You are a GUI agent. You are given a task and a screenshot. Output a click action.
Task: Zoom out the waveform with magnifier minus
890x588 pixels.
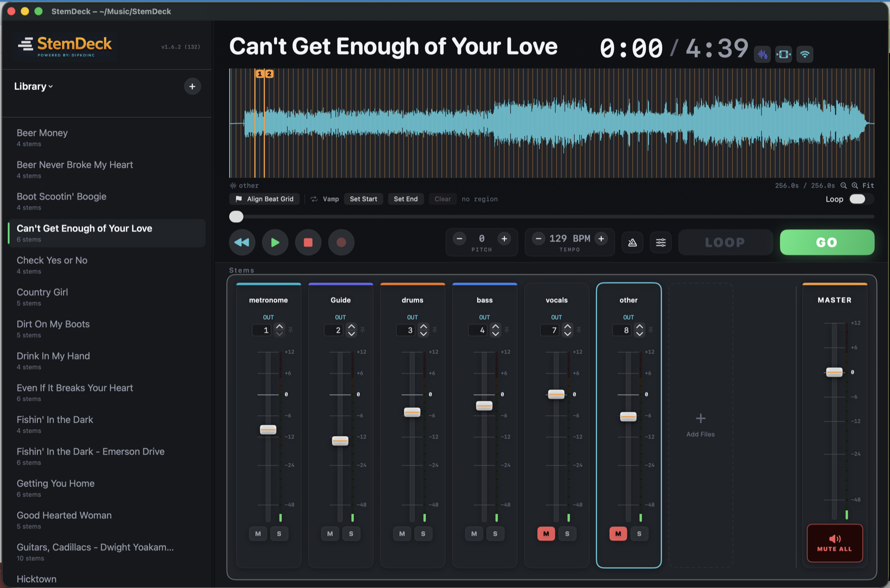[x=844, y=185]
